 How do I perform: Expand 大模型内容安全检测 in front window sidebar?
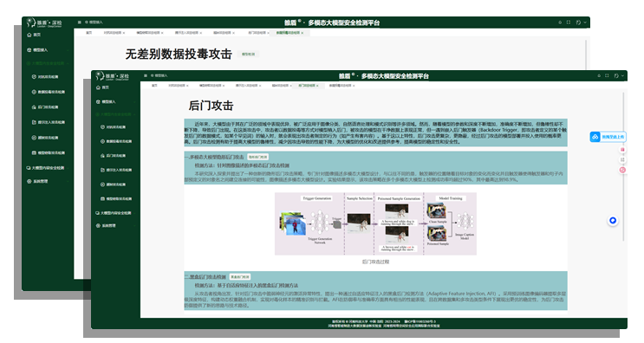pos(115,213)
